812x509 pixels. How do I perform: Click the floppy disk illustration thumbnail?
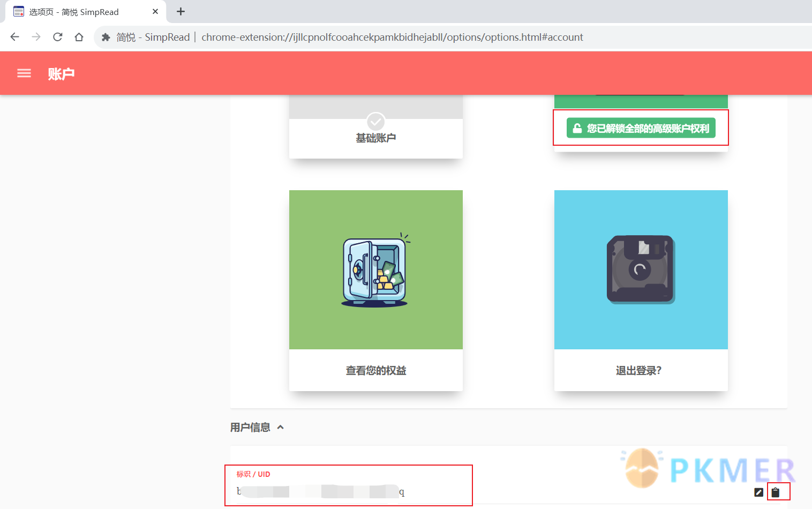tap(641, 270)
